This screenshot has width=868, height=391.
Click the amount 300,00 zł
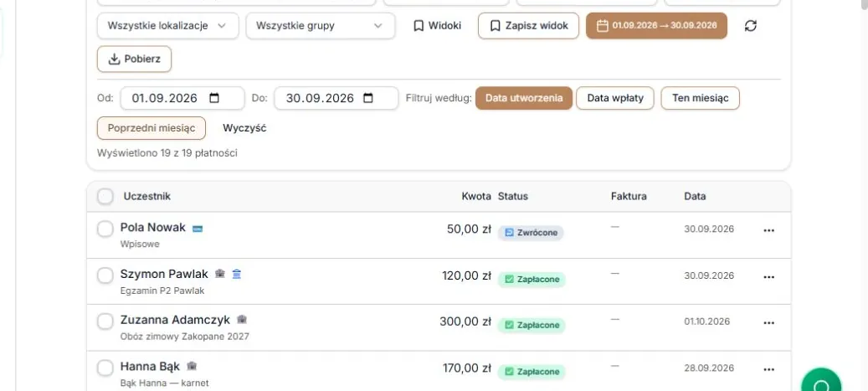(x=465, y=322)
